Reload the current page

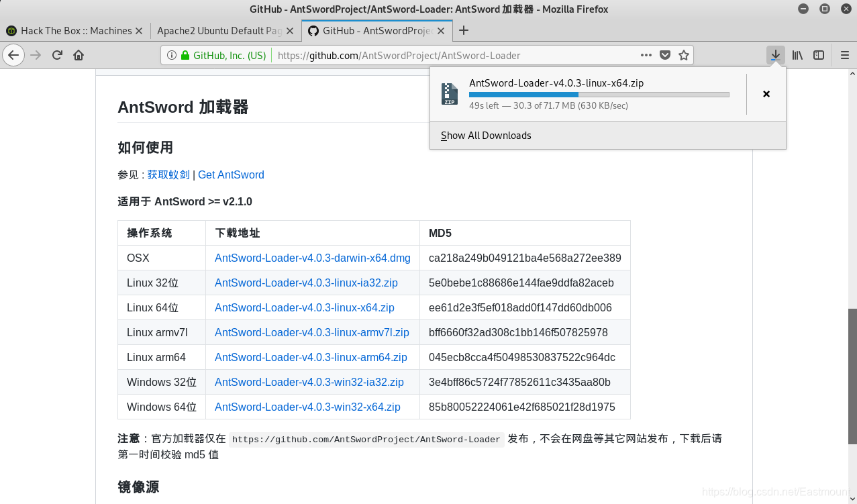coord(58,55)
